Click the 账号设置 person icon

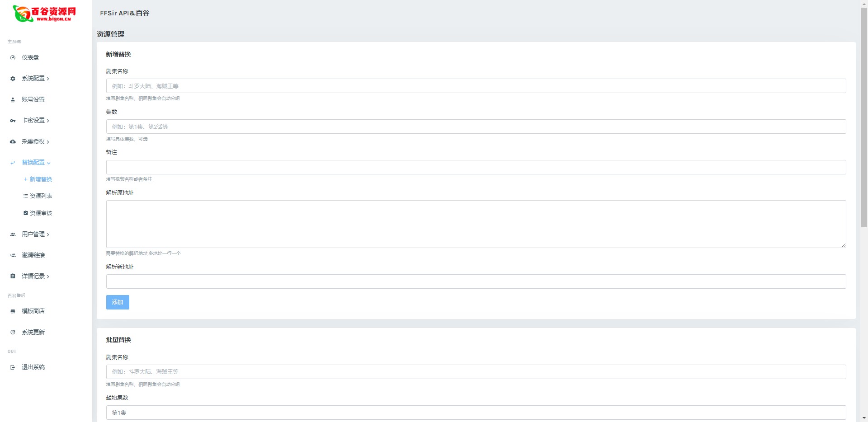pyautogui.click(x=13, y=100)
